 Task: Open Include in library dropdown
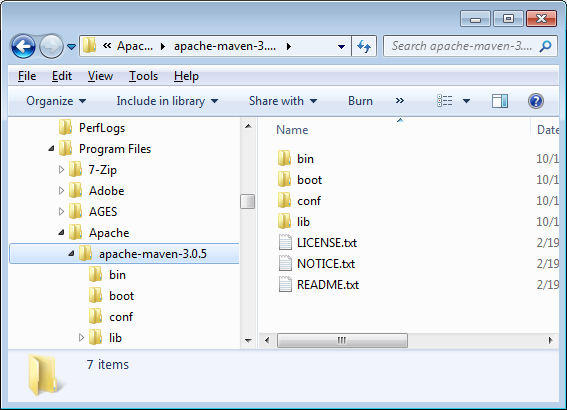(167, 101)
